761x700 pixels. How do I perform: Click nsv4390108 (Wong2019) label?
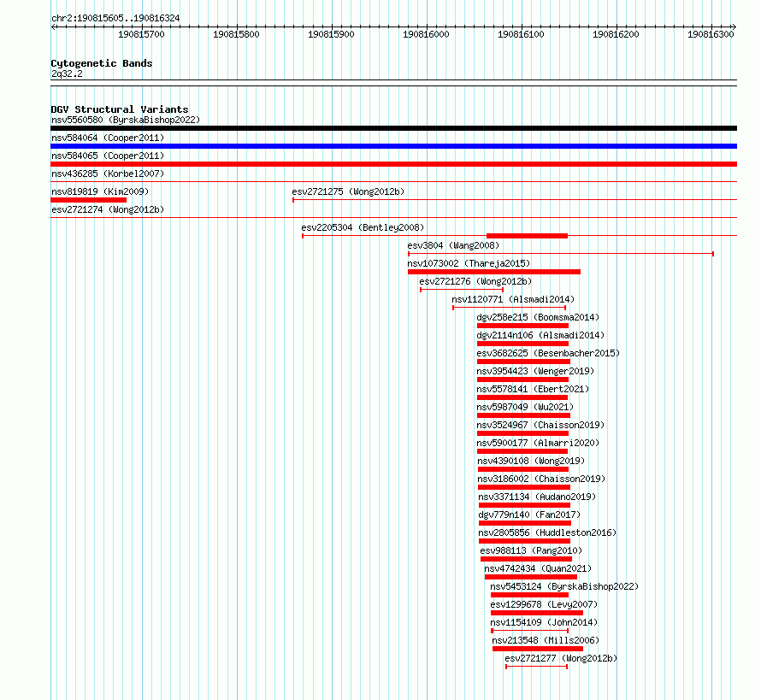tap(532, 461)
